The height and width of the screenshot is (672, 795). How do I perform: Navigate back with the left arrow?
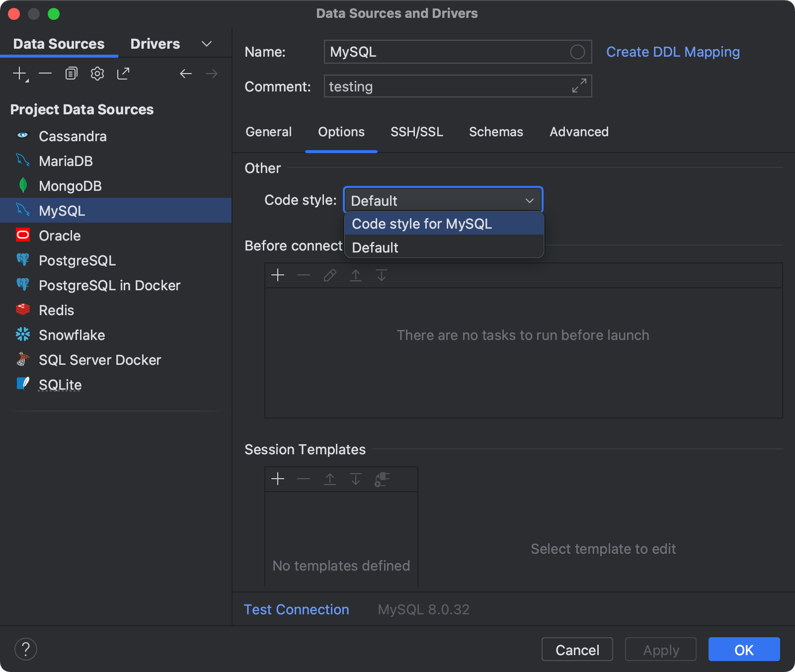(x=186, y=73)
